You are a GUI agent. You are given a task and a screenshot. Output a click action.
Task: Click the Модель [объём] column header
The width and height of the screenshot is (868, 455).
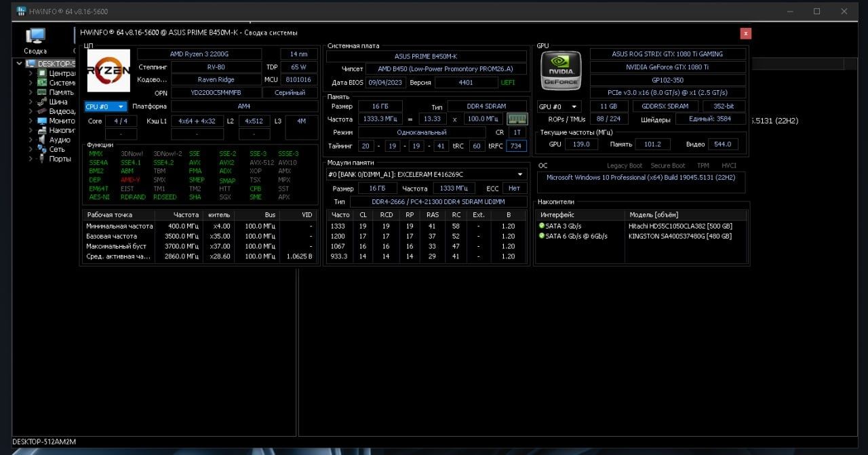tap(686, 214)
